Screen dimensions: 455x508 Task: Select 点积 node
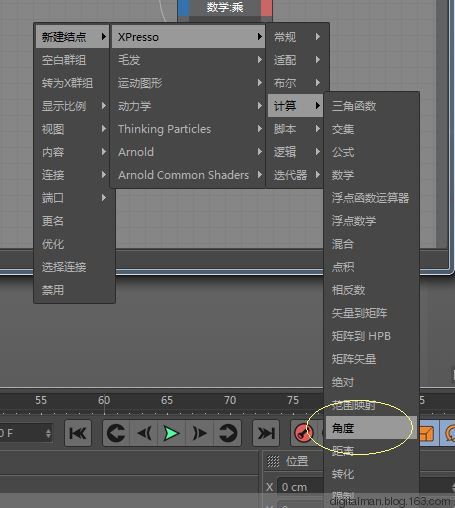[x=371, y=267]
